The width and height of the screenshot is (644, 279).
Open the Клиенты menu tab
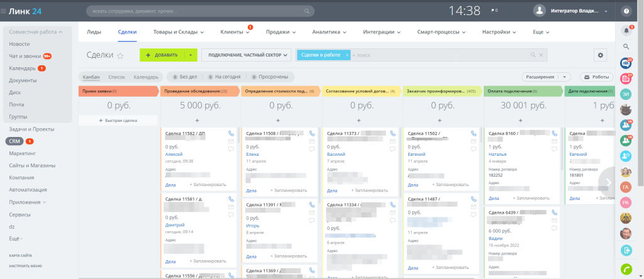tap(235, 32)
